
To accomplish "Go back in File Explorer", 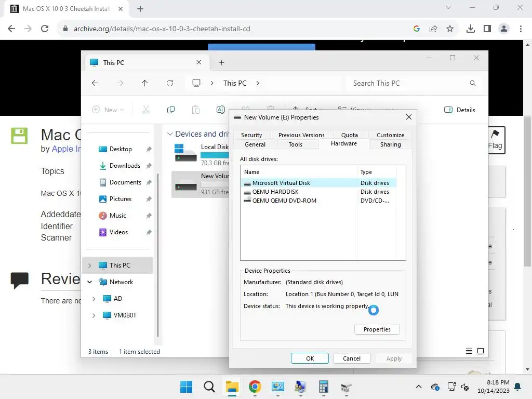I will (x=95, y=83).
